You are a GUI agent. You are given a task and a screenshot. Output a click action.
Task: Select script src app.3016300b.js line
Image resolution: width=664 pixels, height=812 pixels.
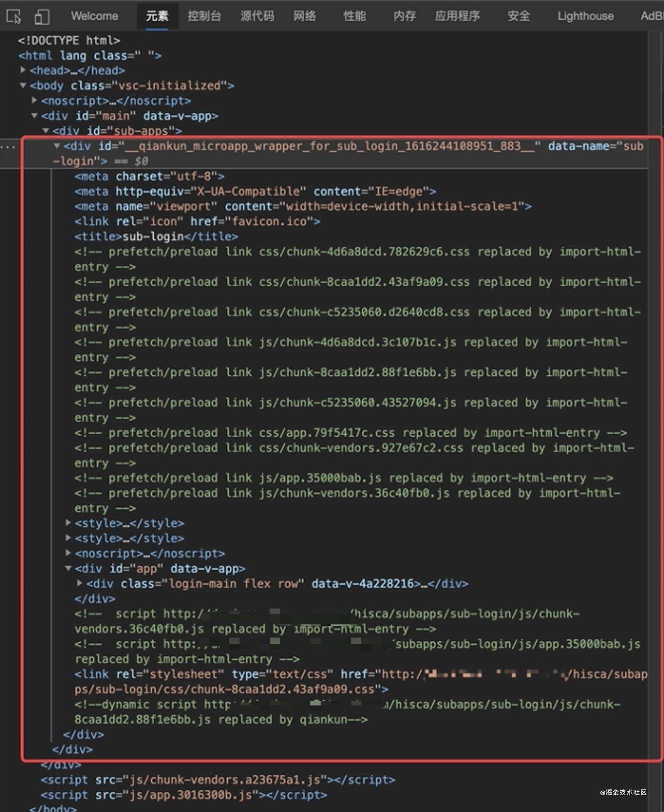184,795
